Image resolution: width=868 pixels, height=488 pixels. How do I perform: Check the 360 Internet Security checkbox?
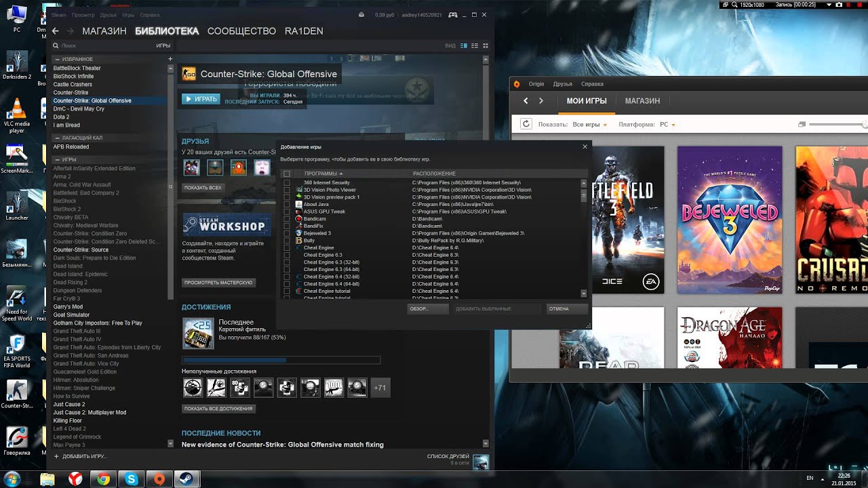pyautogui.click(x=287, y=183)
